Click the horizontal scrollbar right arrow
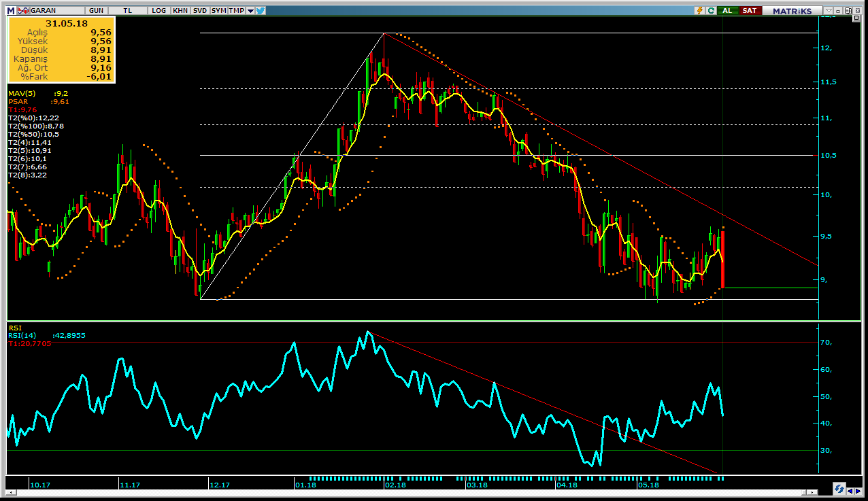Viewport: 868px width, 501px height. tap(812, 492)
